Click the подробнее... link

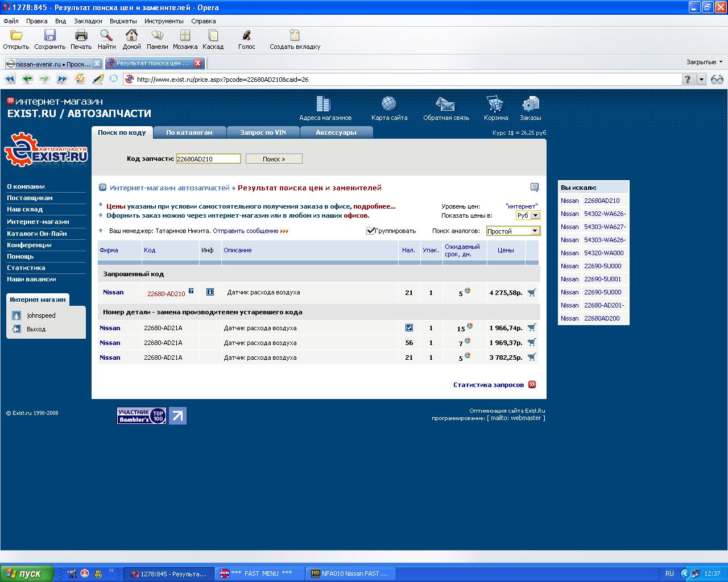pyautogui.click(x=374, y=206)
